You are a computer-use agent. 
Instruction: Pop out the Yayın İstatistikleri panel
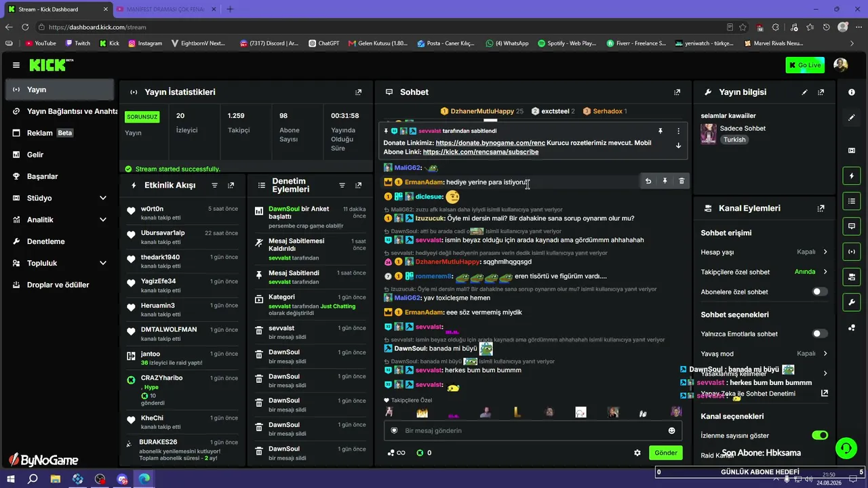click(x=359, y=92)
